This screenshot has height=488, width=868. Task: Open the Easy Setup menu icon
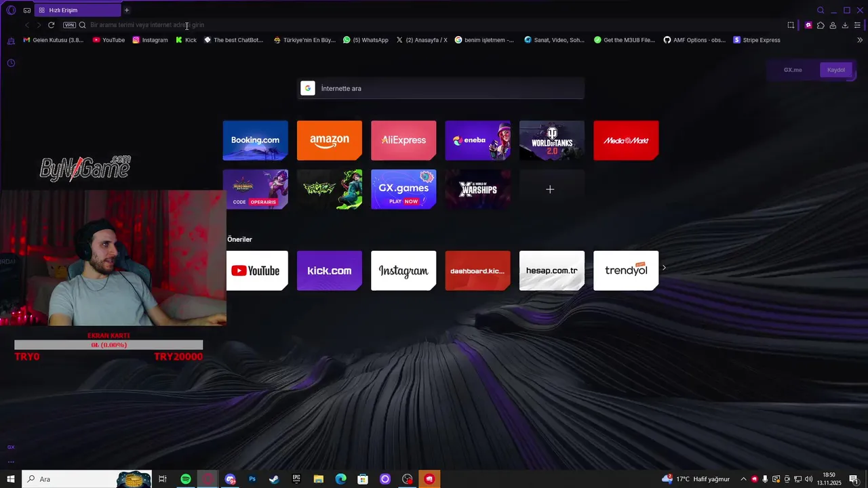pyautogui.click(x=858, y=25)
